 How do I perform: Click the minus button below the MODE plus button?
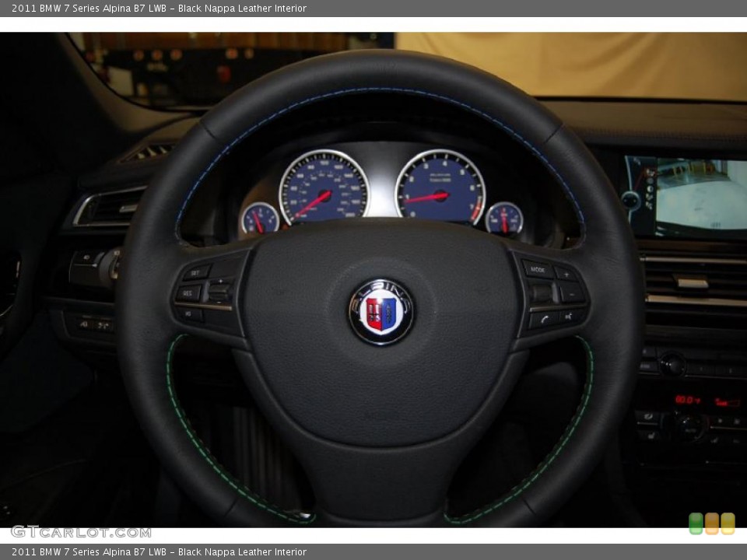[x=571, y=293]
